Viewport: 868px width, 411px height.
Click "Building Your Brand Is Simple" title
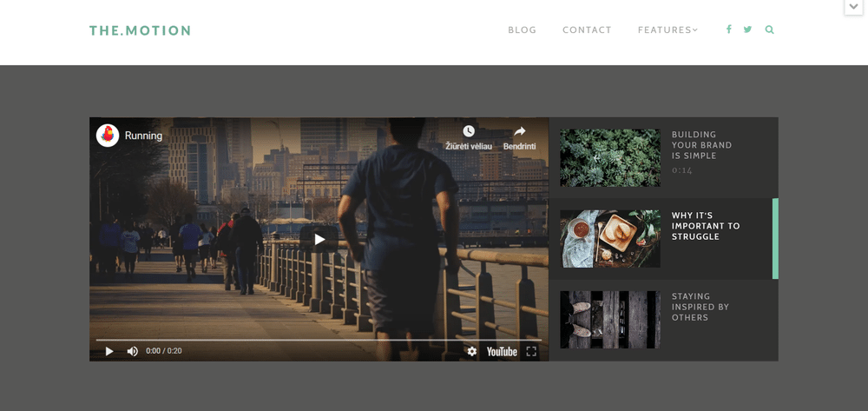(701, 145)
